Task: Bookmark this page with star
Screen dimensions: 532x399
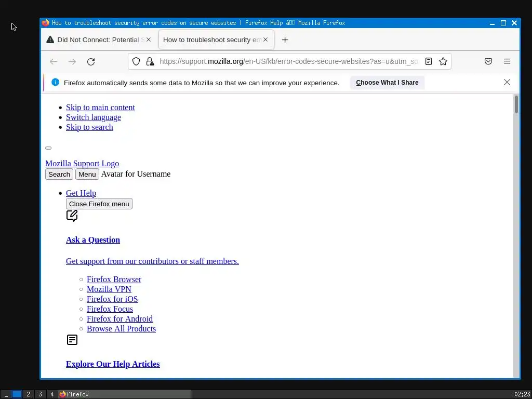Action: [443, 61]
